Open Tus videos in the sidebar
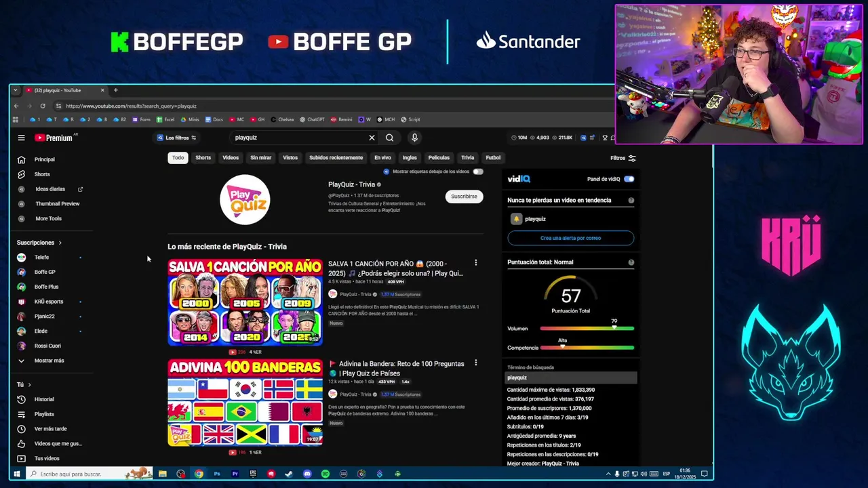The image size is (868, 488). coord(47,459)
